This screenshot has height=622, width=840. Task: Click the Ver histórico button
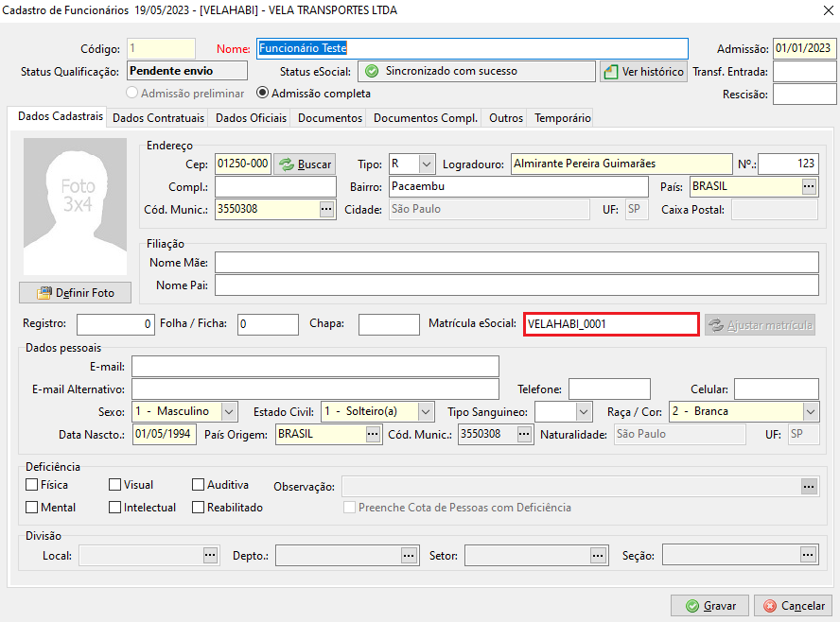coord(643,71)
